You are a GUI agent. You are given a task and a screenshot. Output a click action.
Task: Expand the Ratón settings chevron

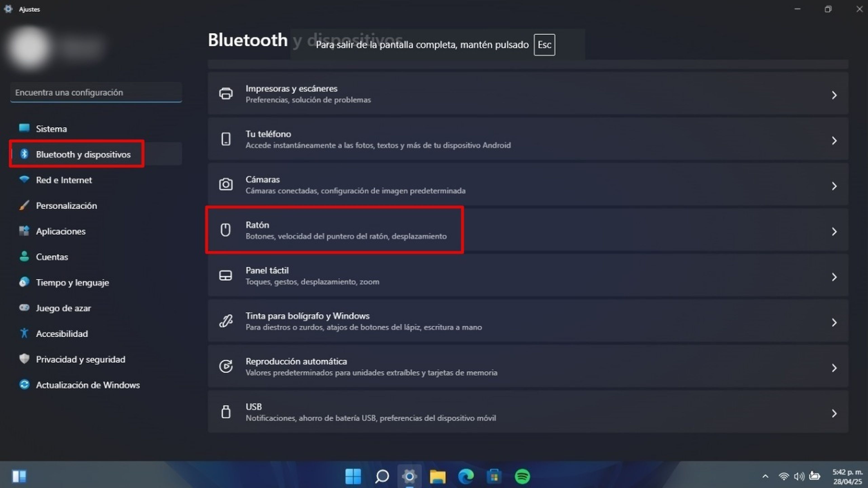coord(834,232)
